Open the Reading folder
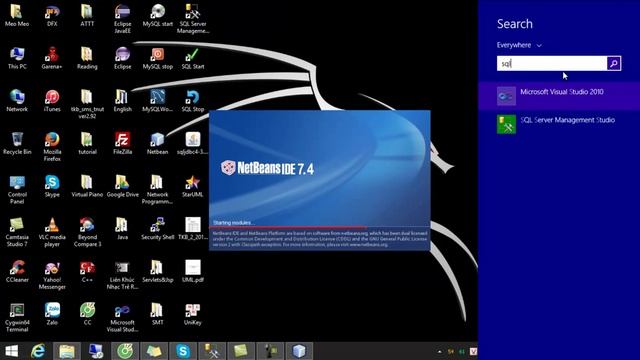The width and height of the screenshot is (640, 360). tap(87, 58)
